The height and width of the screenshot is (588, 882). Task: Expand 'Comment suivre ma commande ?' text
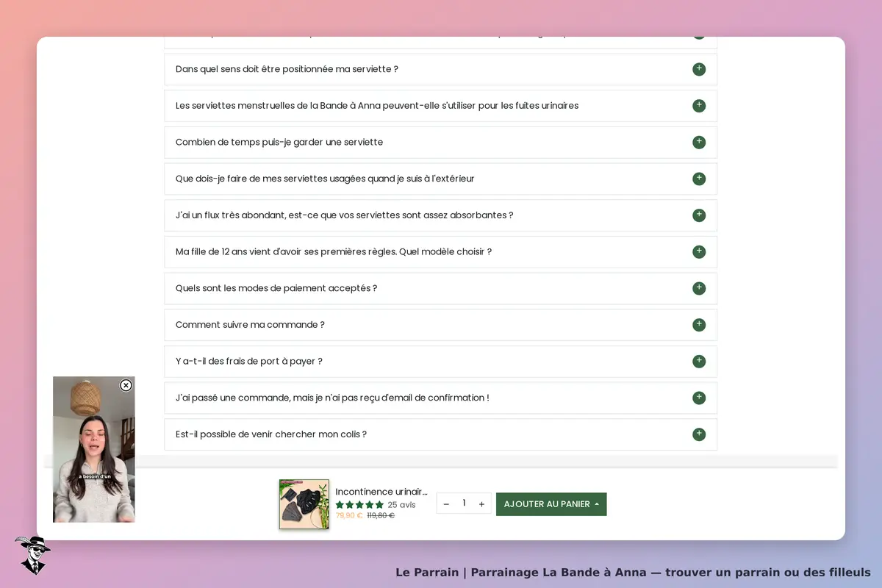point(250,325)
